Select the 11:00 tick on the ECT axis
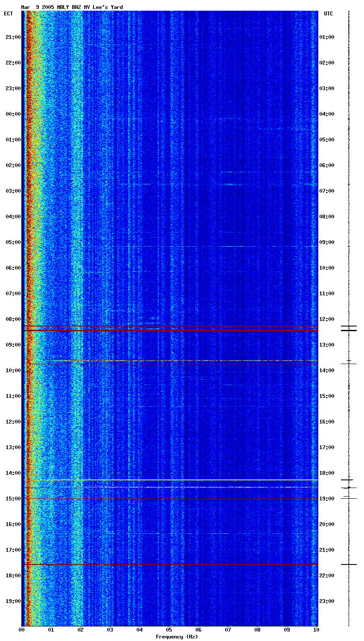This screenshot has width=364, height=641. (13, 396)
